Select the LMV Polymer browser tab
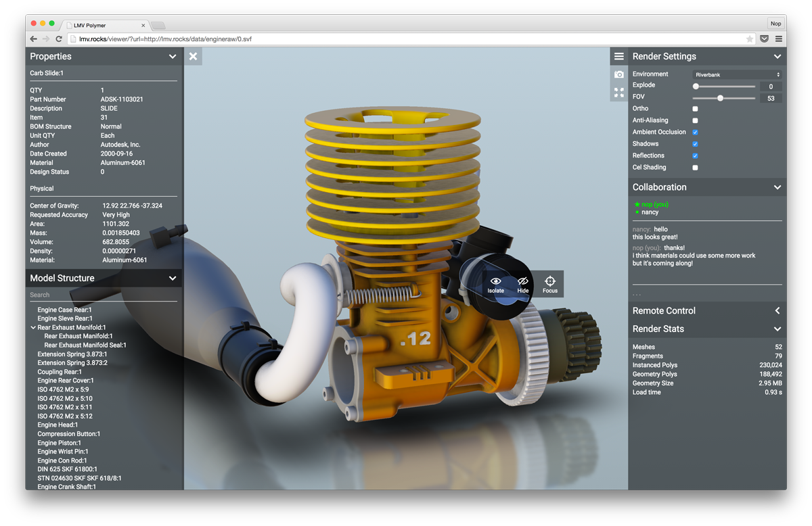 (105, 25)
